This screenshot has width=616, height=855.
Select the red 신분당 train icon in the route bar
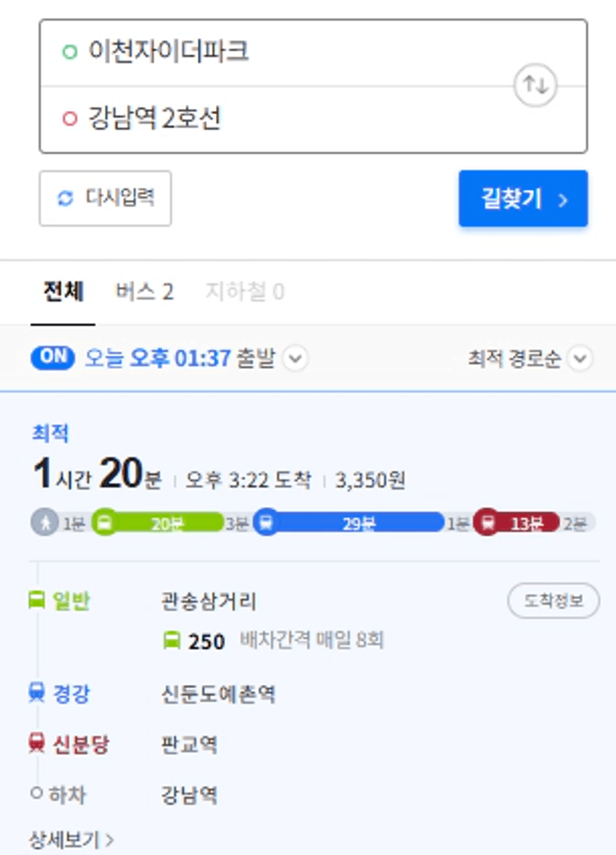click(x=487, y=523)
